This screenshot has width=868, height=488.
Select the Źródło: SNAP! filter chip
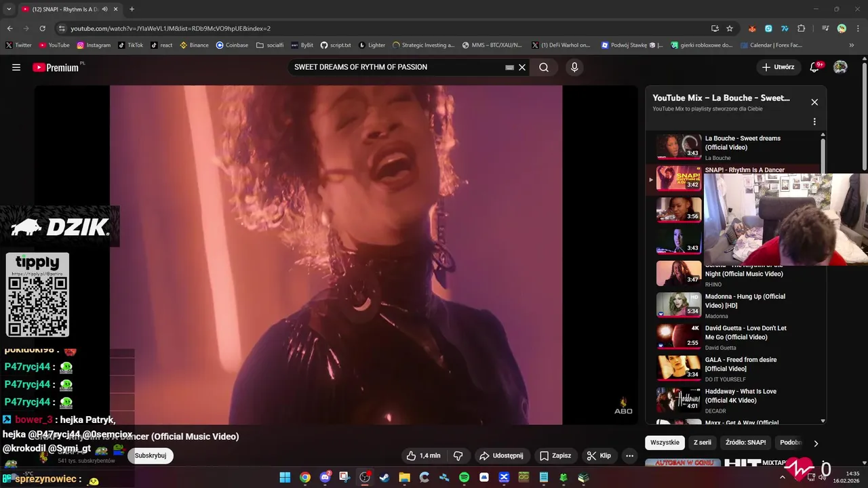745,443
